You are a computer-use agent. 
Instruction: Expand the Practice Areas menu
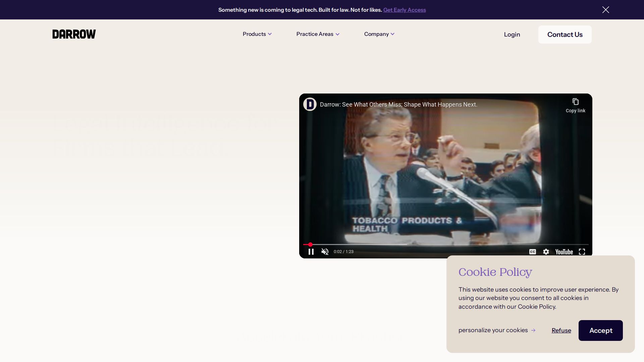point(318,34)
